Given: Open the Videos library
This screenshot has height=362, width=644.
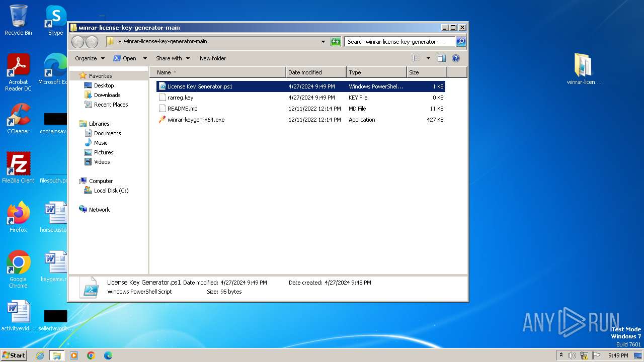Looking at the screenshot, I should [102, 162].
